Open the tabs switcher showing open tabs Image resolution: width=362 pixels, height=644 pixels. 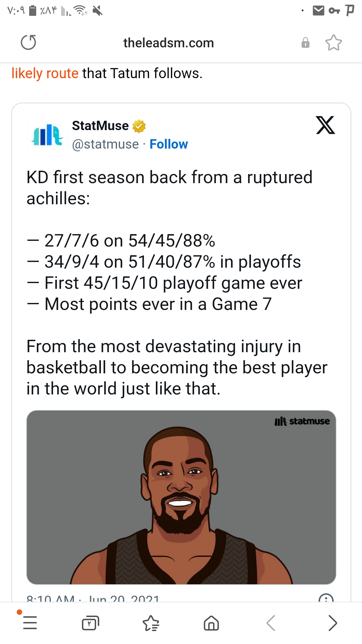90,623
